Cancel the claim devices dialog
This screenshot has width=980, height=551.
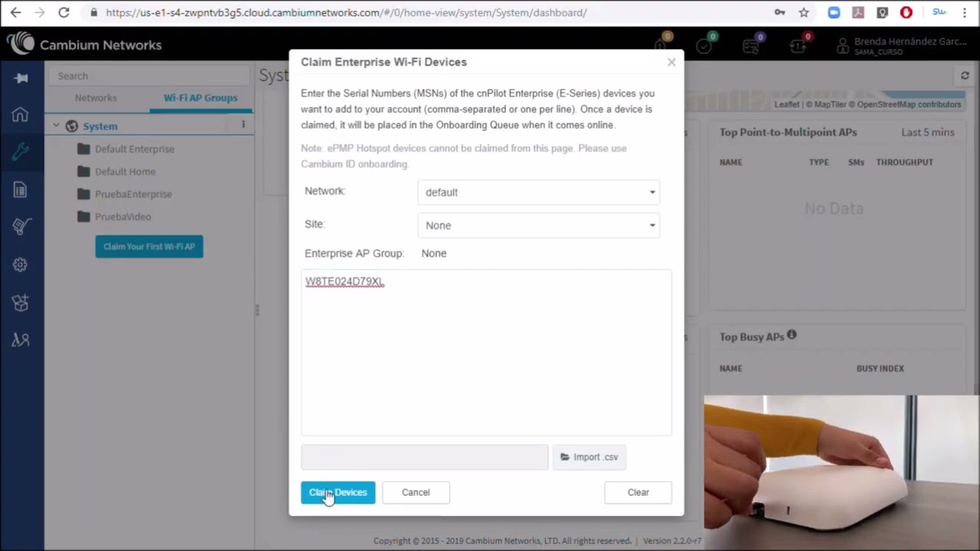[x=416, y=492]
